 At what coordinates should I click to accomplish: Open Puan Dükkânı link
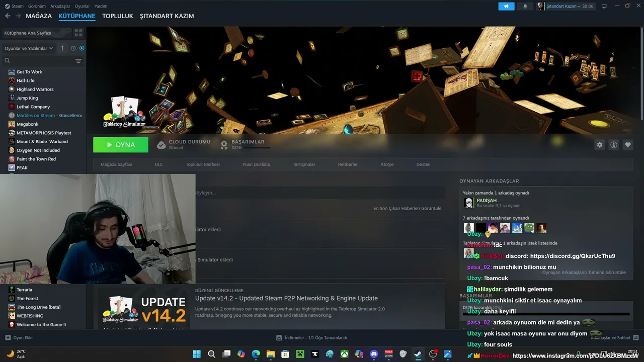[257, 164]
